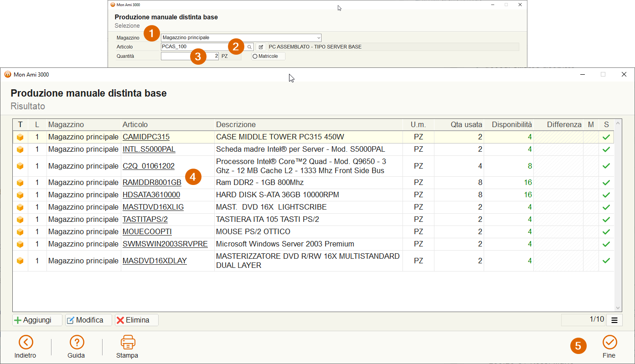Screen dimensions: 635x364
Task: Click the Quantità input field
Action: pos(190,56)
